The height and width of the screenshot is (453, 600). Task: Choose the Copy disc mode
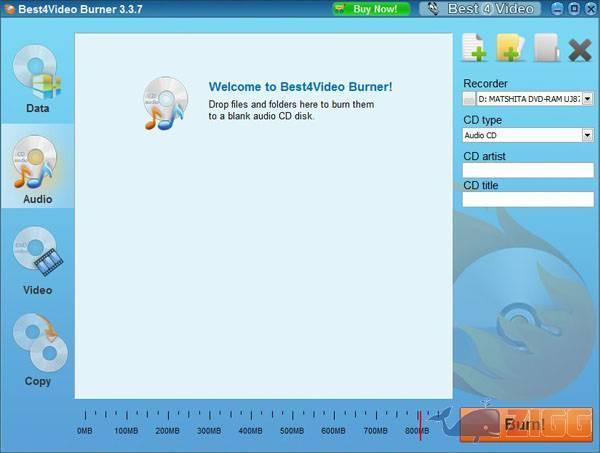pyautogui.click(x=39, y=350)
